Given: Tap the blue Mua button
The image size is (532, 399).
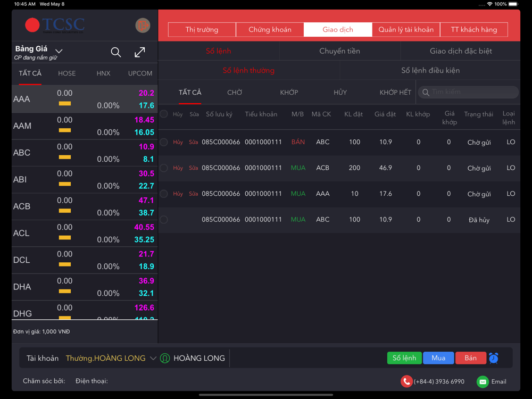Looking at the screenshot, I should coord(438,358).
